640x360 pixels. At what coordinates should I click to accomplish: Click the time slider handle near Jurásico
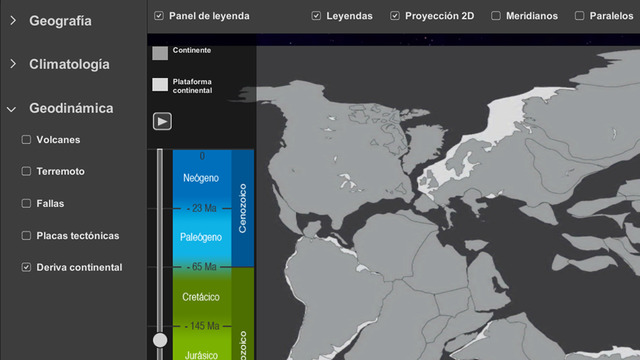(160, 340)
